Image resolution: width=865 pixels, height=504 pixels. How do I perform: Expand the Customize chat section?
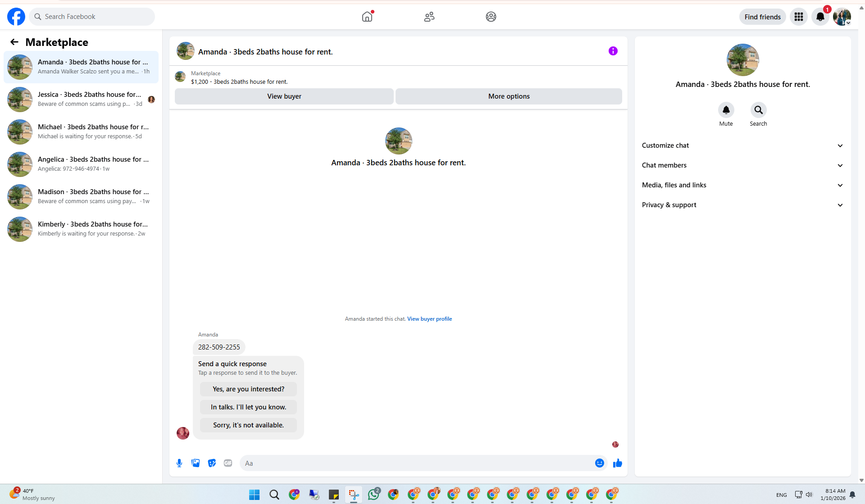point(742,145)
